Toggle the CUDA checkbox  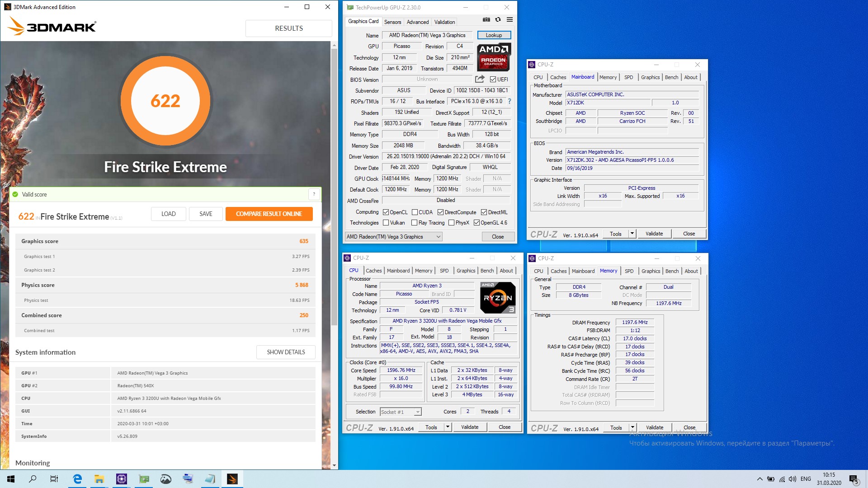point(415,212)
